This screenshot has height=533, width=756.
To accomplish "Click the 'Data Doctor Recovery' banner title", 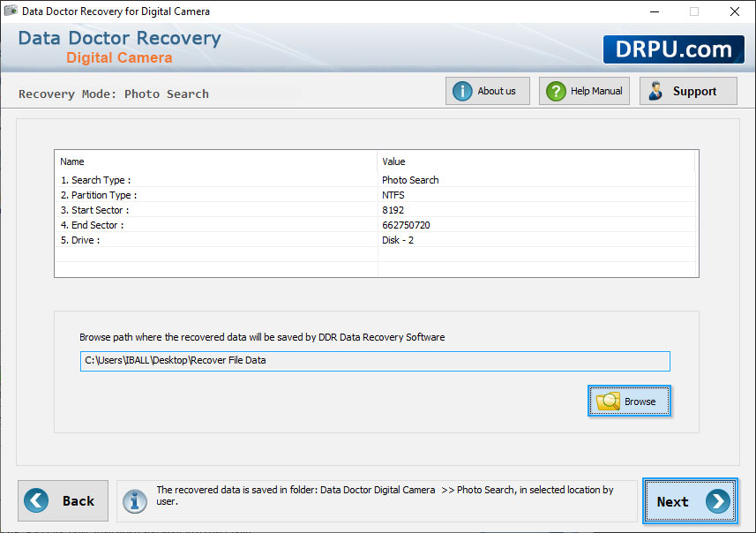I will click(x=120, y=38).
